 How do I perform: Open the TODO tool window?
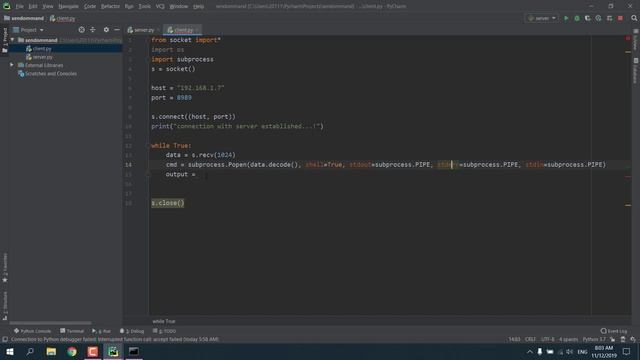pos(164,331)
